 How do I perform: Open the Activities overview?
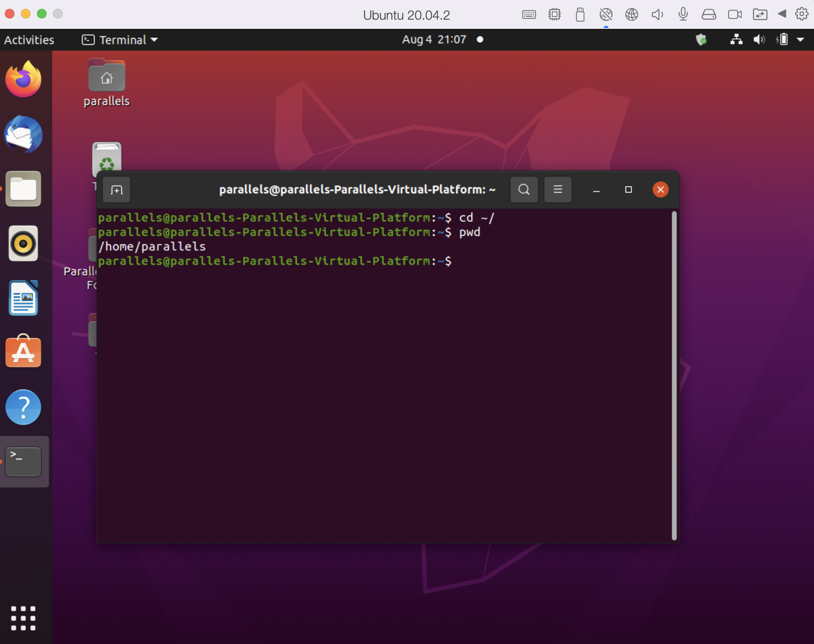tap(29, 40)
